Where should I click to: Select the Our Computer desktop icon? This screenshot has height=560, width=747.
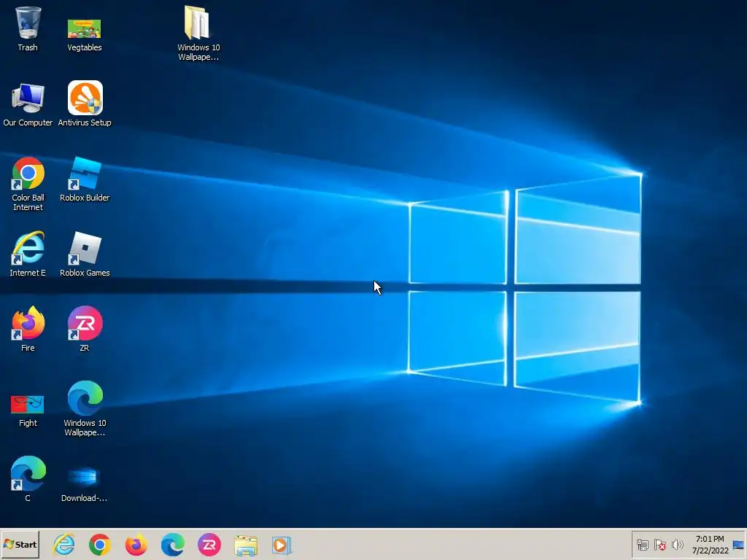click(28, 105)
